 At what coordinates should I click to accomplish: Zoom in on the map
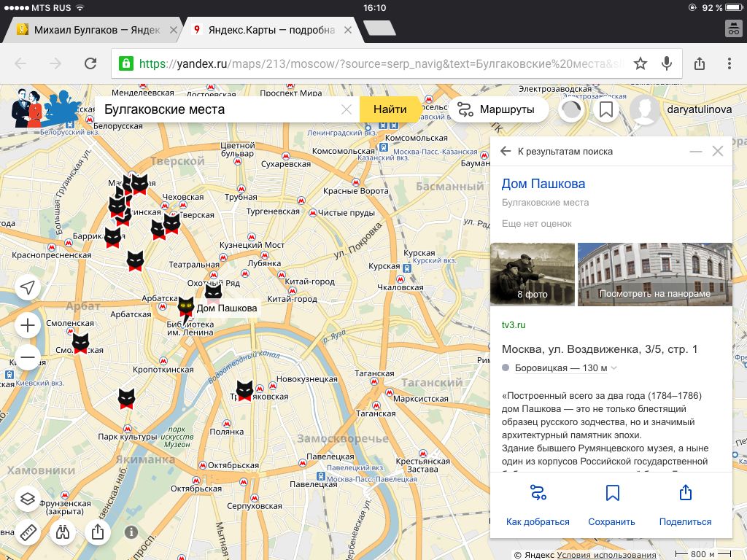point(28,325)
